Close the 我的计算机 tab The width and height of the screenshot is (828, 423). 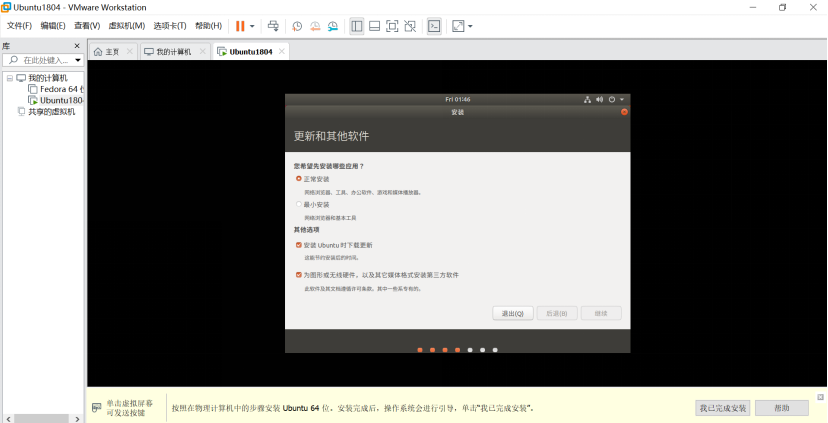tap(201, 52)
